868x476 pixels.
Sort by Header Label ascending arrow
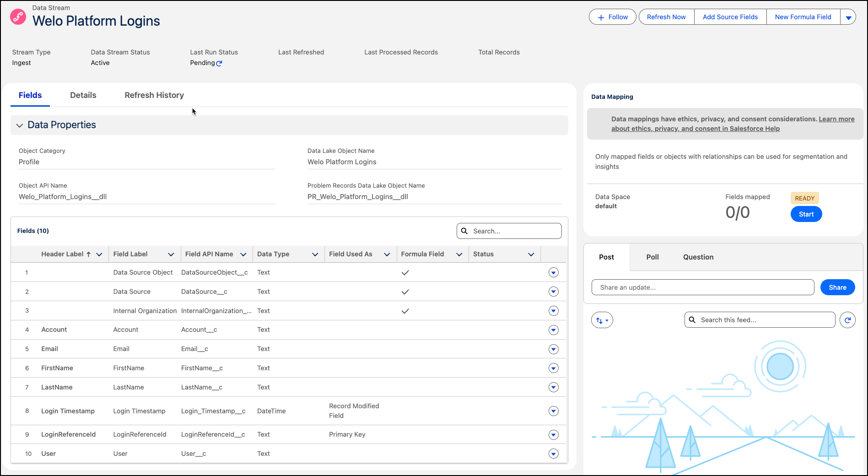(88, 254)
